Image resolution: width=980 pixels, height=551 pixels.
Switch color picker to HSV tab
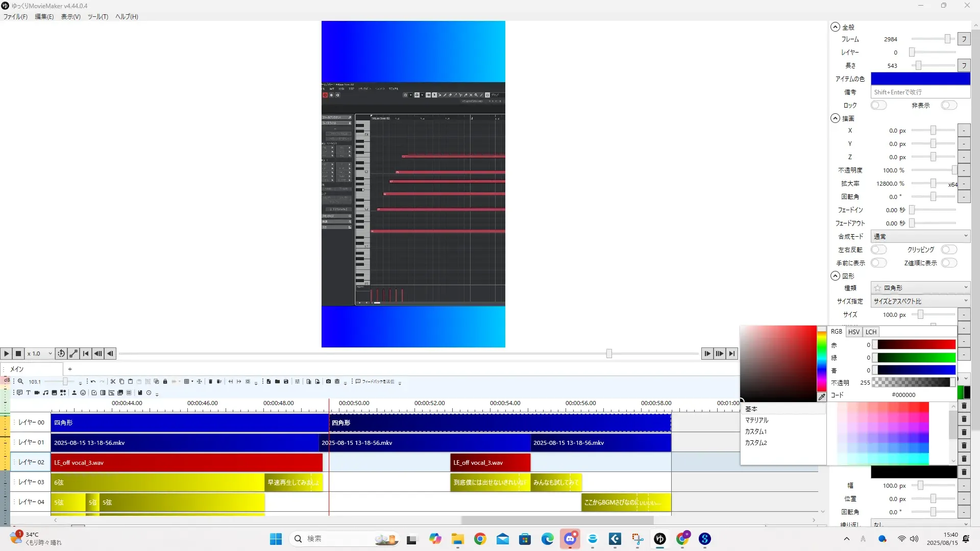[853, 332]
